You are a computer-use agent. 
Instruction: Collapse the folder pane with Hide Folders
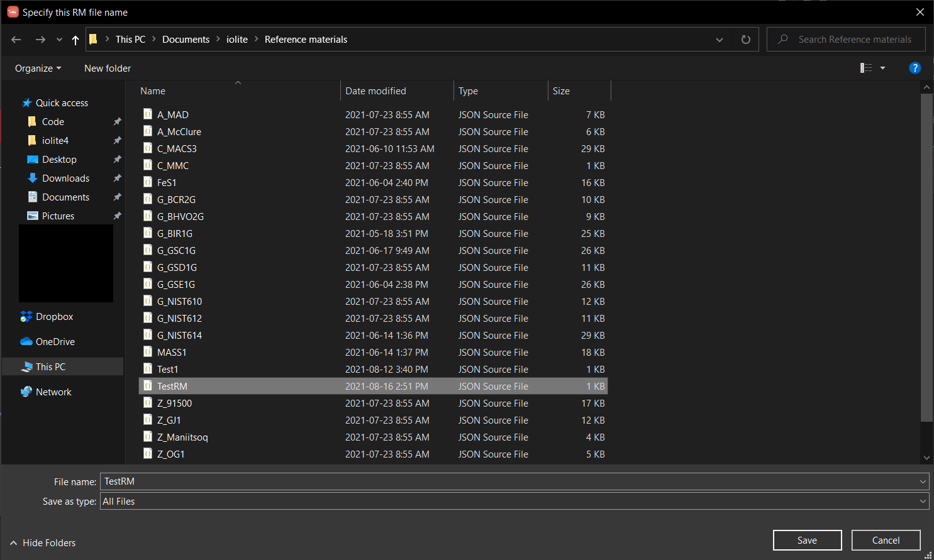[43, 542]
